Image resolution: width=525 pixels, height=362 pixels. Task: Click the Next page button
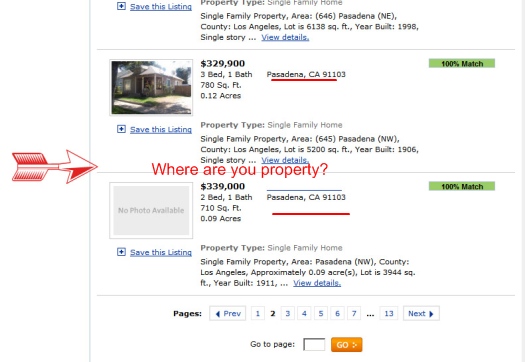421,313
